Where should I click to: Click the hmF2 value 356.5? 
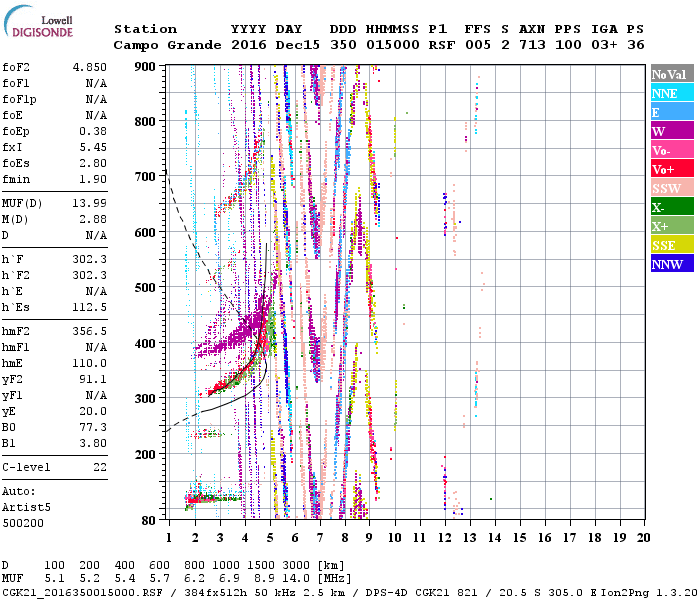(x=90, y=332)
